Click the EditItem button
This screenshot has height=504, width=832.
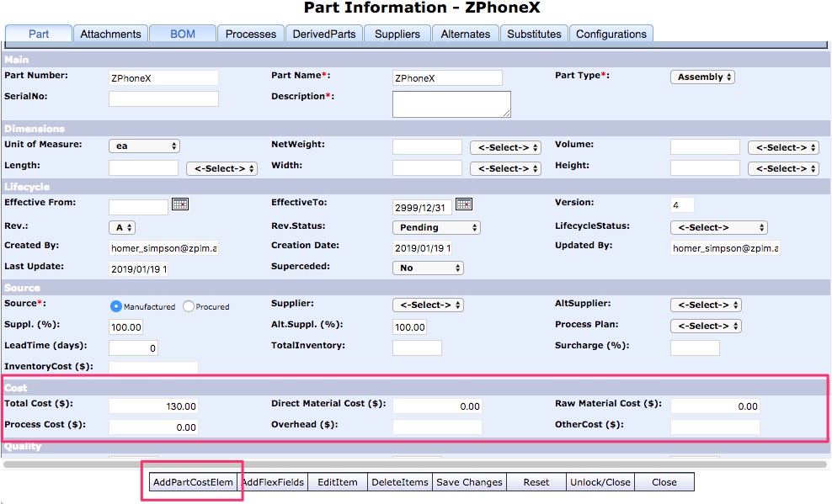point(338,482)
